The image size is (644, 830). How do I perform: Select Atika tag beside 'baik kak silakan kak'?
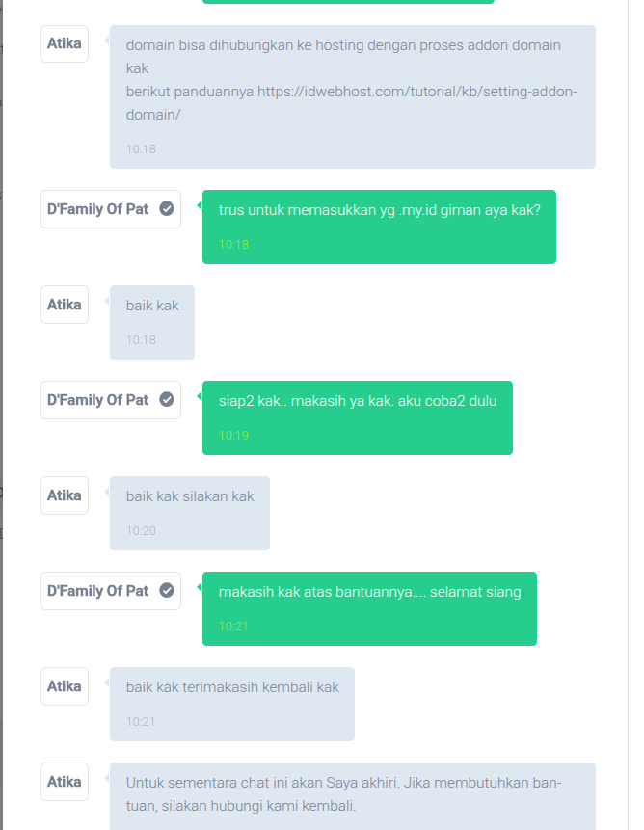point(65,495)
